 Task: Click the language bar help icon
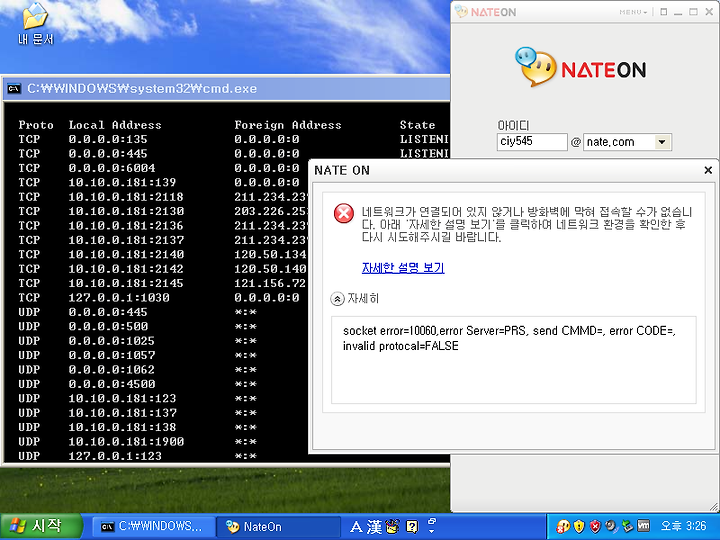coord(412,527)
